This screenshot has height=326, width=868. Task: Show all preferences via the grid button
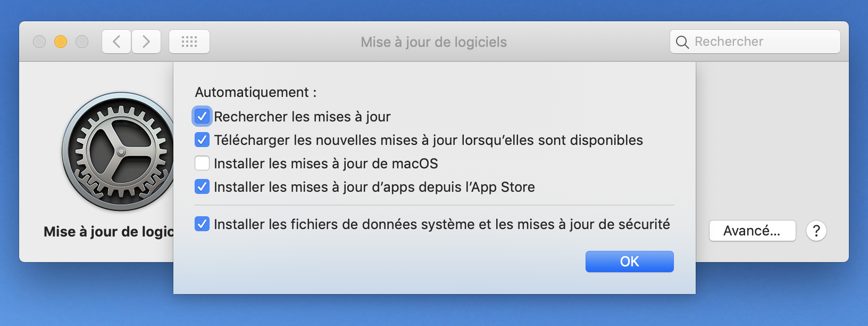pyautogui.click(x=189, y=42)
